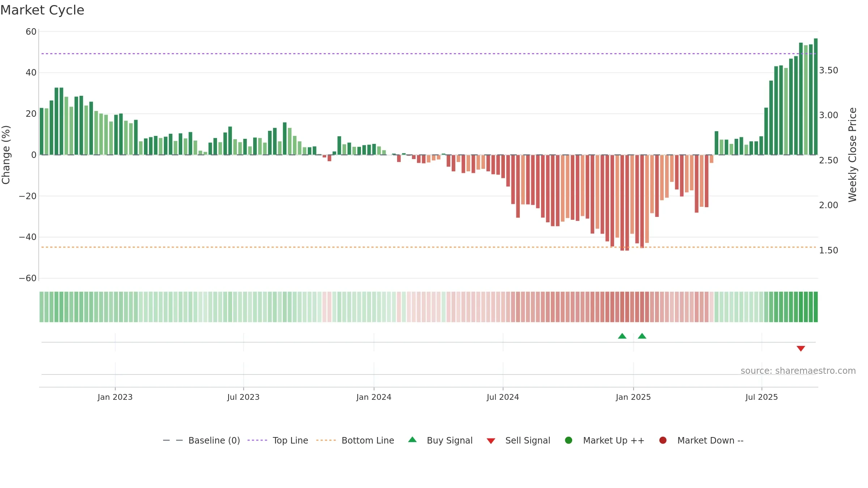Click the Jul 2025 axis label

click(x=762, y=397)
